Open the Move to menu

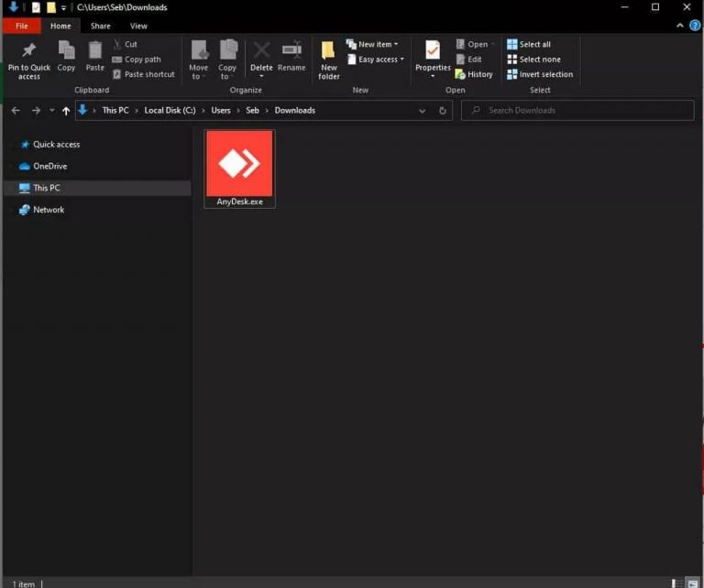(x=198, y=60)
